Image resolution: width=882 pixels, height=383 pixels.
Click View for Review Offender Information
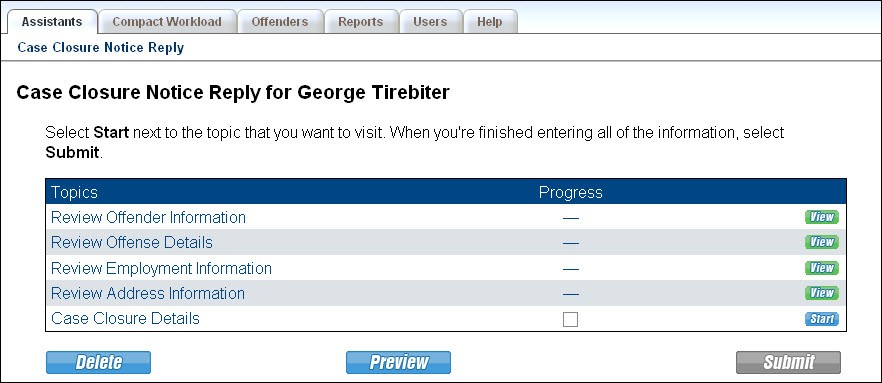(821, 217)
